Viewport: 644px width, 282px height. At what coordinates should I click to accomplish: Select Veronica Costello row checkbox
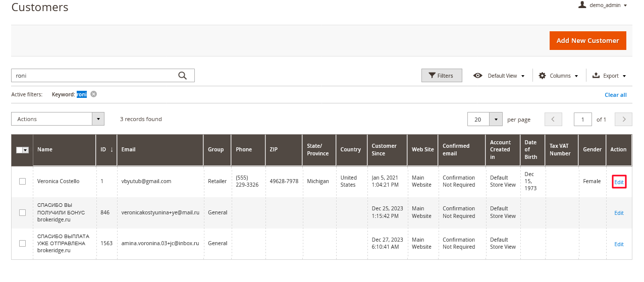pos(22,182)
